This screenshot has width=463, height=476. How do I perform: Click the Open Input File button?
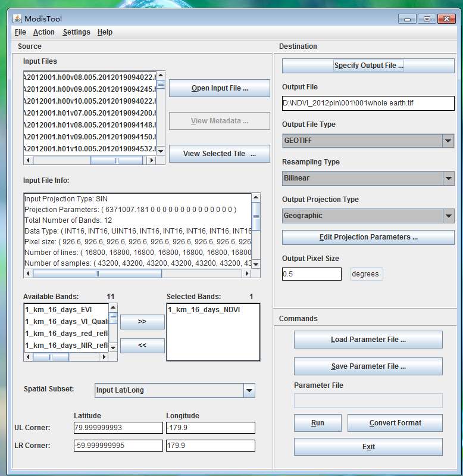click(220, 88)
